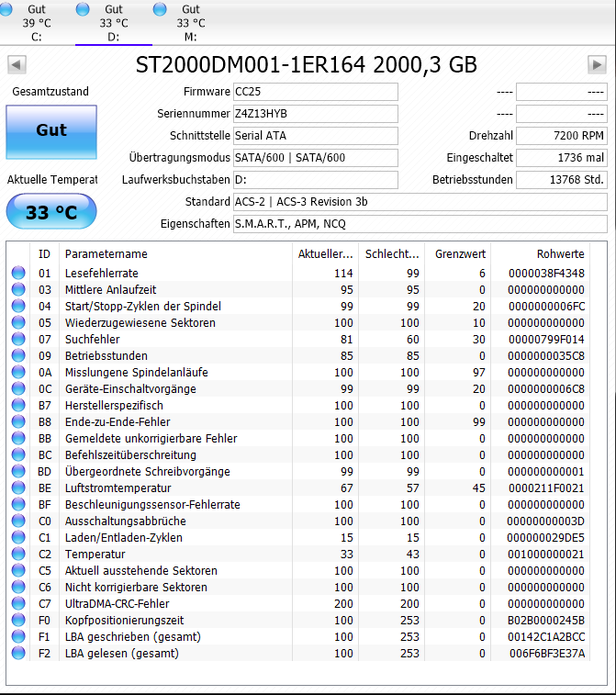This screenshot has height=695, width=616.
Task: Click status icon of Geräte-Einschaltvorgänge row
Action: pyautogui.click(x=18, y=388)
